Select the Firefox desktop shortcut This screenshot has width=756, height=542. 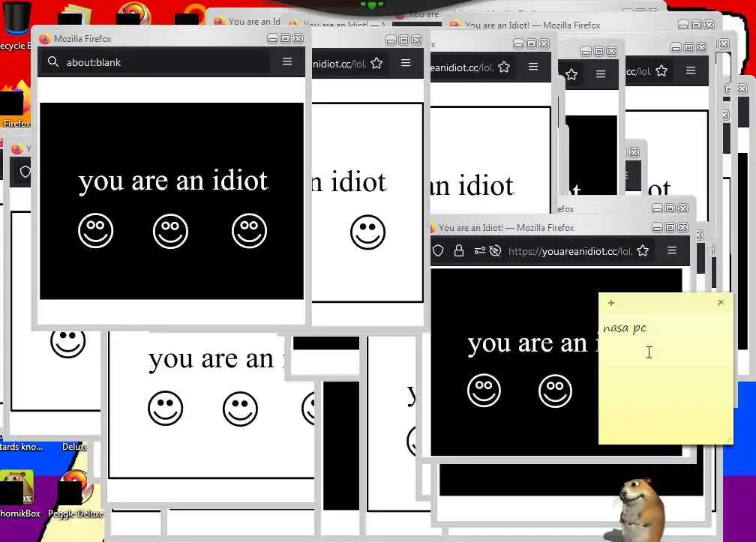[16, 105]
